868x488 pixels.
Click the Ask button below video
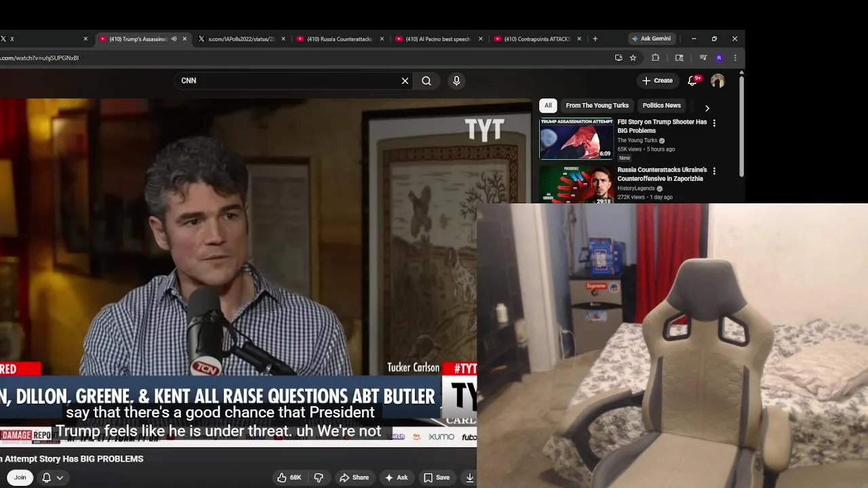[396, 478]
